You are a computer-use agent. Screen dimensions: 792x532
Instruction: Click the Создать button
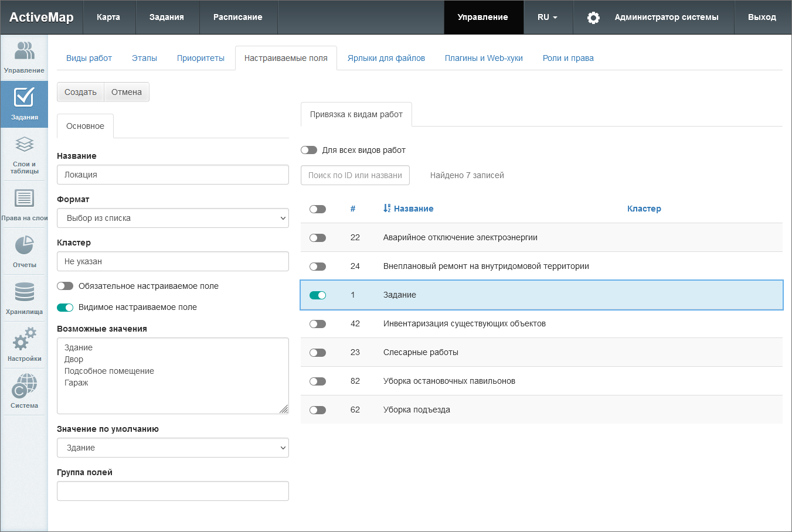point(80,92)
